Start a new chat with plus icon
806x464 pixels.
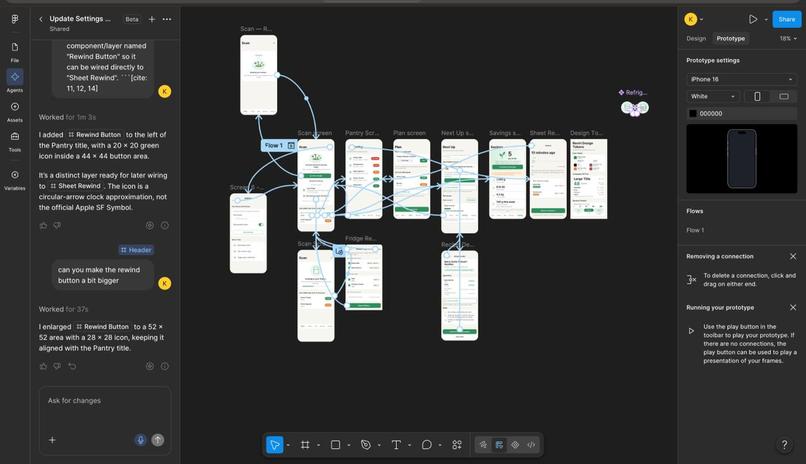[152, 19]
